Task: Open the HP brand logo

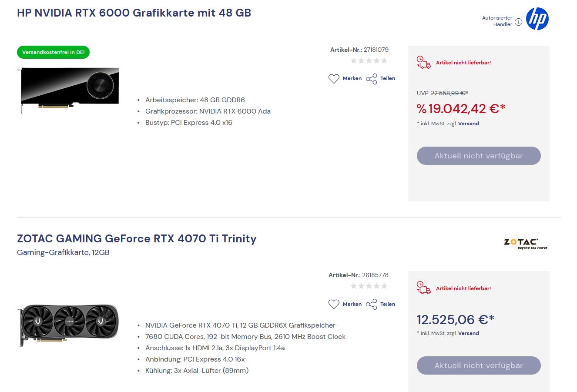Action: (537, 19)
